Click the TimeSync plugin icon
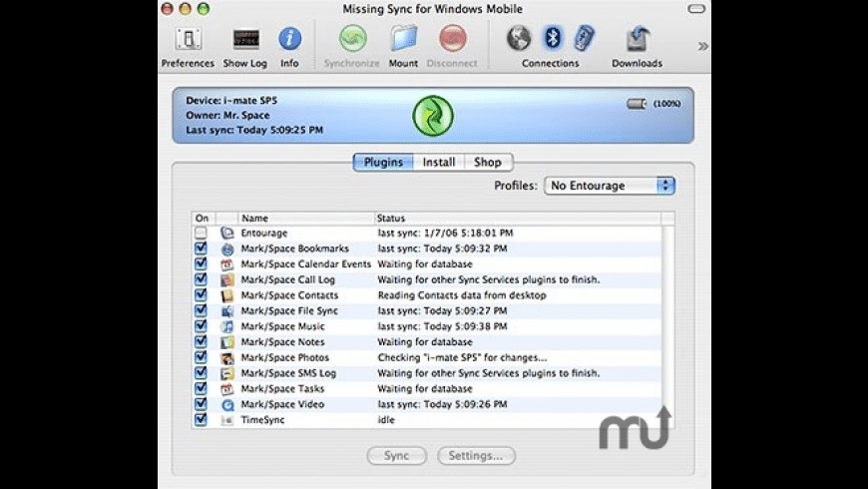 point(226,420)
